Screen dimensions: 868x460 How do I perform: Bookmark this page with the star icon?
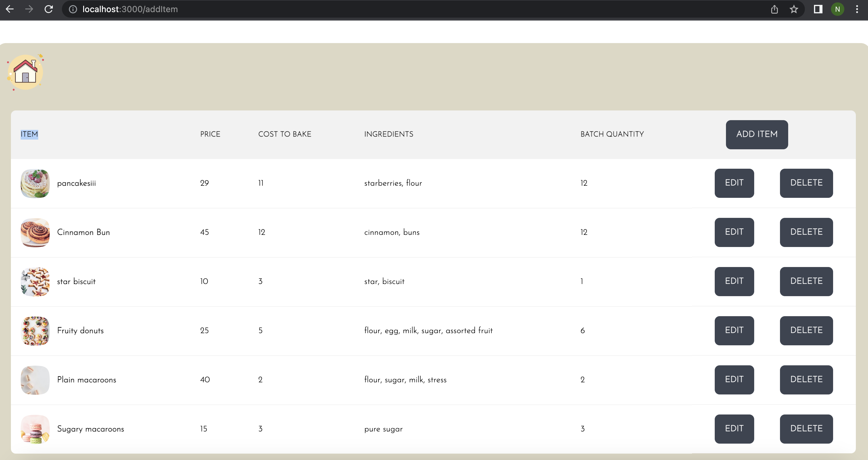click(794, 9)
